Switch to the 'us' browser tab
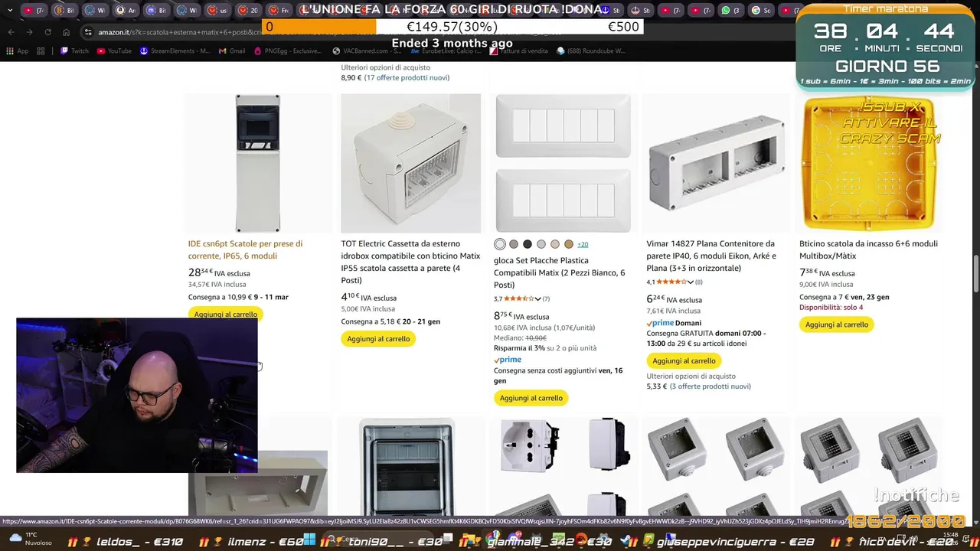 pos(217,10)
